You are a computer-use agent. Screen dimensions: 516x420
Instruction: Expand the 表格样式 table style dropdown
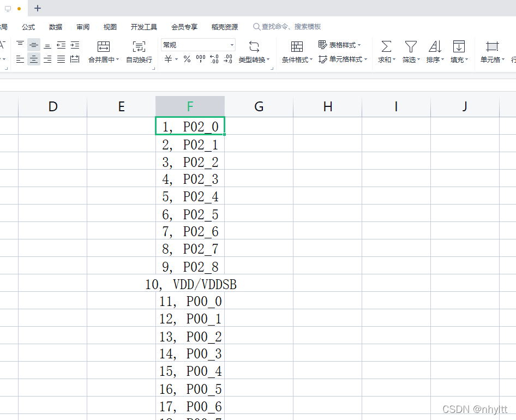pyautogui.click(x=359, y=45)
